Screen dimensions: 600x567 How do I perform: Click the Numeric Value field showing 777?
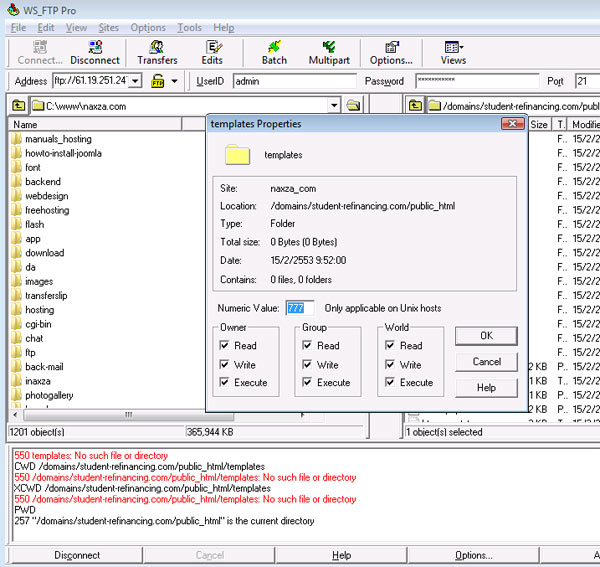tap(300, 308)
